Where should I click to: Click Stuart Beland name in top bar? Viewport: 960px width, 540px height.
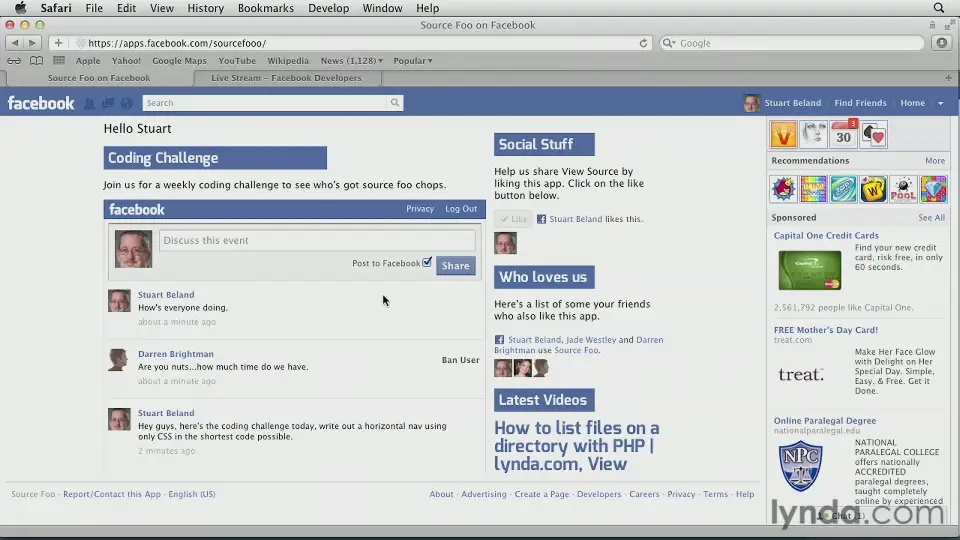792,103
